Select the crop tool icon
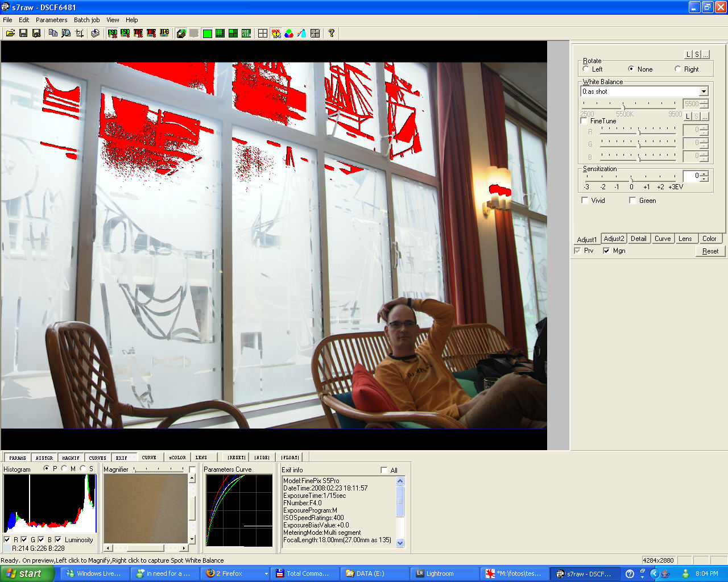The height and width of the screenshot is (582, 728). pos(80,34)
